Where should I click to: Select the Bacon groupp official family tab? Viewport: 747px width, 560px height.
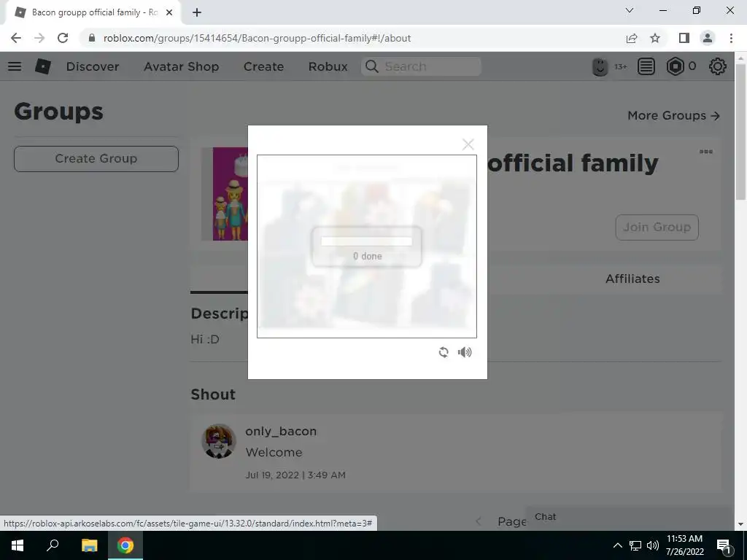pyautogui.click(x=93, y=12)
